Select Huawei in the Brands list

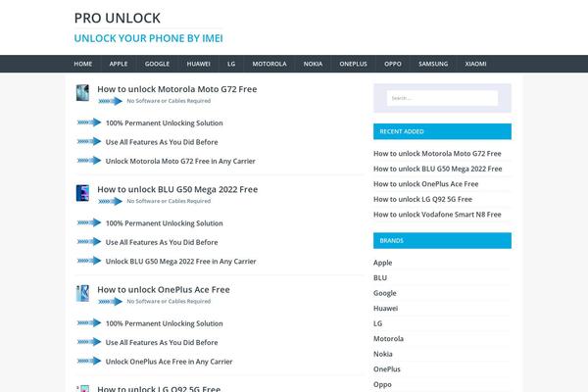(x=385, y=309)
